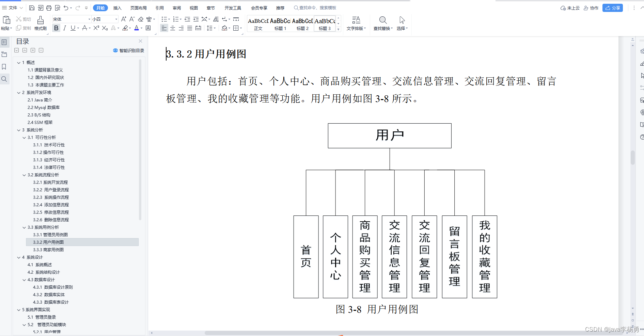This screenshot has height=336, width=644.
Task: Click the borders icon in the ribbon
Action: pos(236,28)
